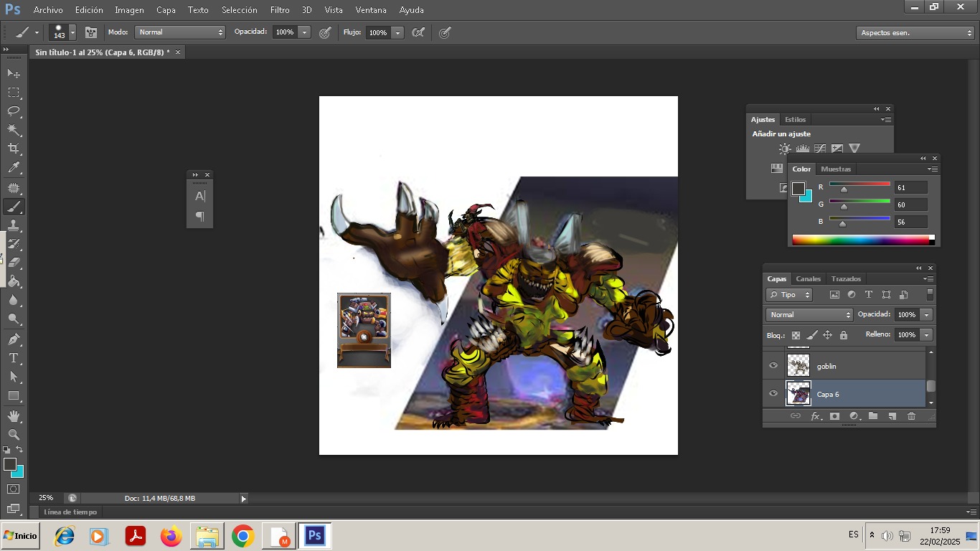Select the Horizontal Type tool
This screenshot has height=551, width=980.
click(x=14, y=357)
